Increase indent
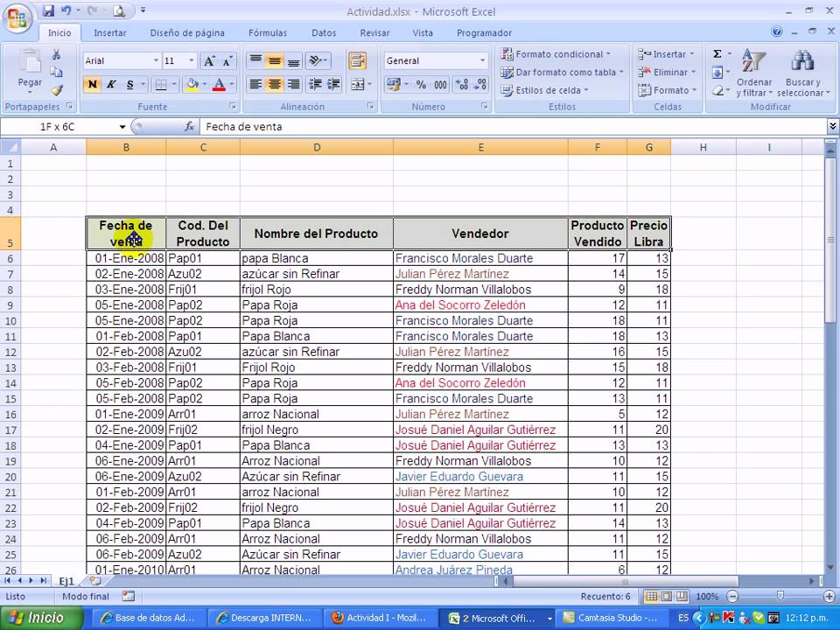840x630 pixels. [x=333, y=84]
